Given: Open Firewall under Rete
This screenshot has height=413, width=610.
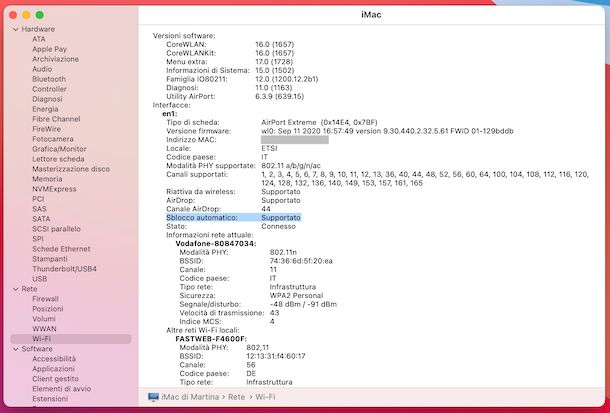Looking at the screenshot, I should 46,299.
